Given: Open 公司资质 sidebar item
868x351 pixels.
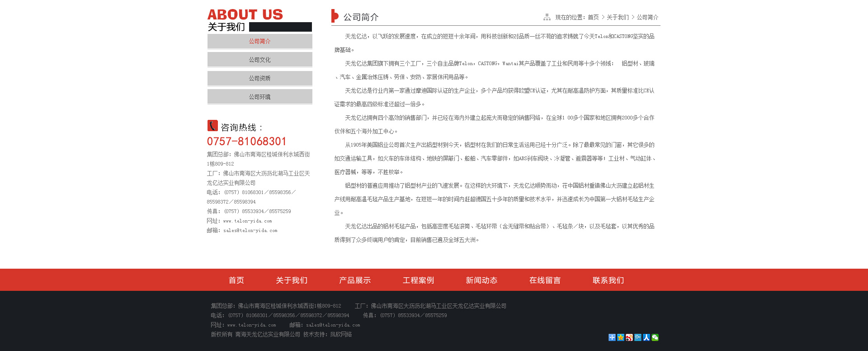Looking at the screenshot, I should [259, 78].
